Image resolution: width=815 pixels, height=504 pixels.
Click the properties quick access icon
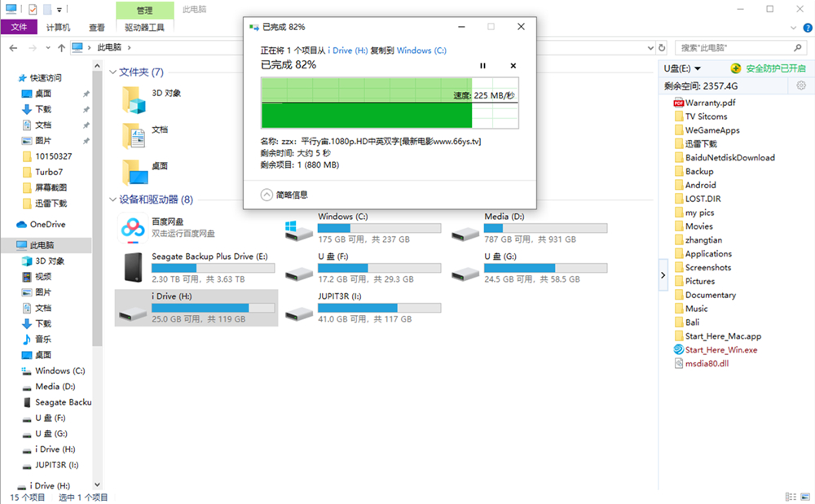(33, 9)
